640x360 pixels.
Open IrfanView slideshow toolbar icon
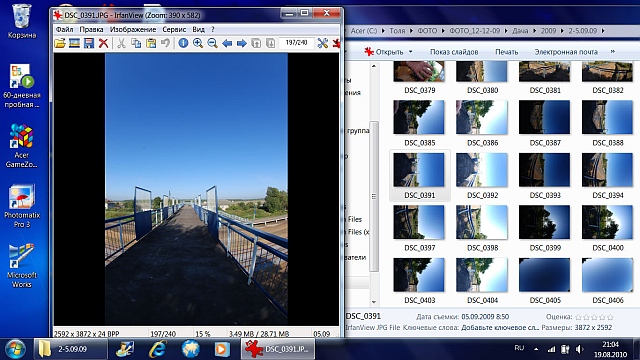[74, 43]
